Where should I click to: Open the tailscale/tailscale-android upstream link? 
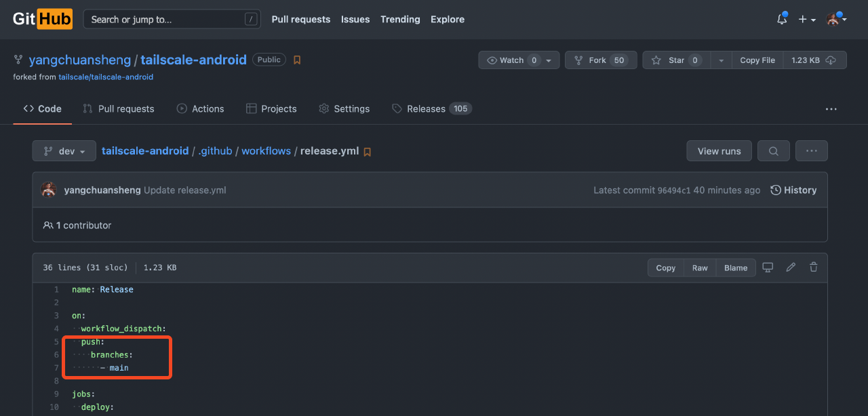point(106,77)
